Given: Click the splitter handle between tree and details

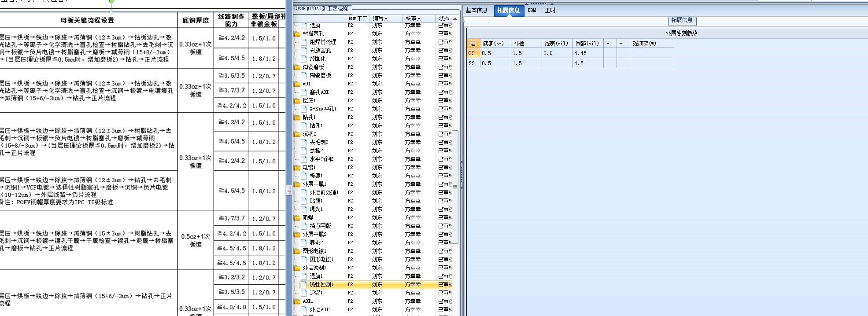Looking at the screenshot, I should pos(461,175).
